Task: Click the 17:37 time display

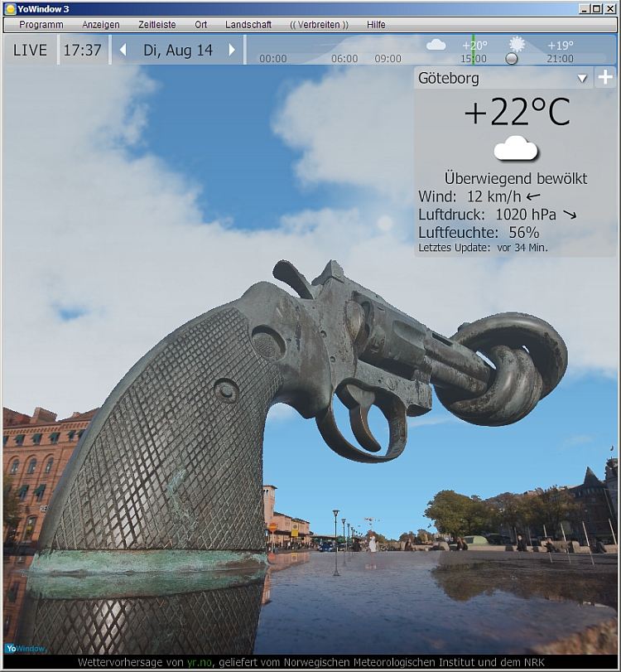Action: point(82,50)
